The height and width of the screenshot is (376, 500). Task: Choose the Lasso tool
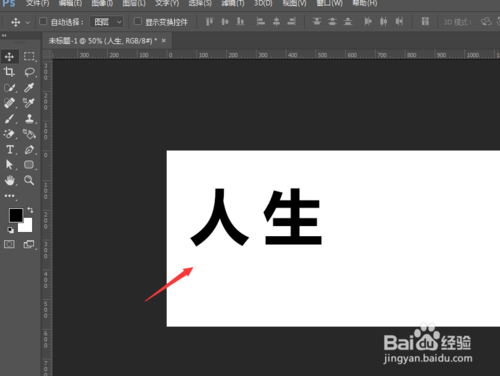pos(29,72)
